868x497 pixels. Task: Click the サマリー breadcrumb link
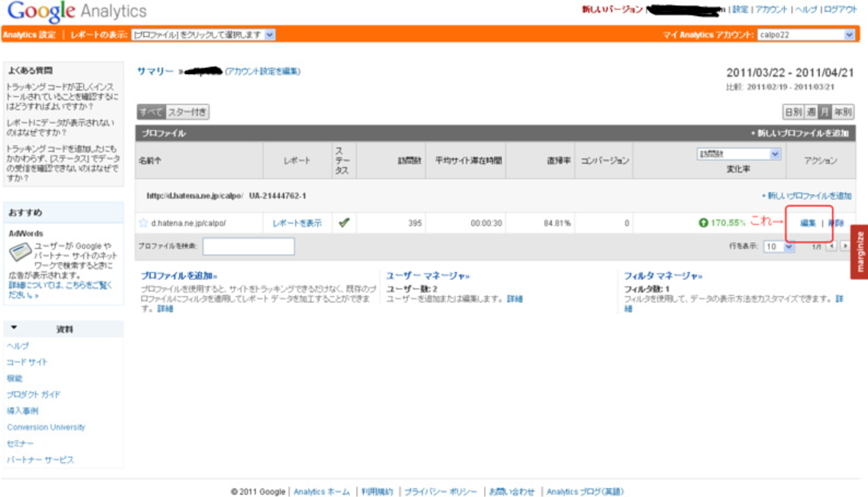(x=155, y=71)
